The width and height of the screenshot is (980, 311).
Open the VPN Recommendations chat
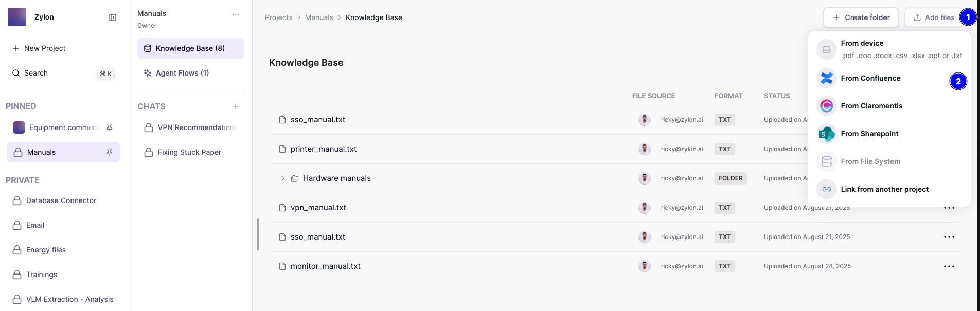pos(197,127)
